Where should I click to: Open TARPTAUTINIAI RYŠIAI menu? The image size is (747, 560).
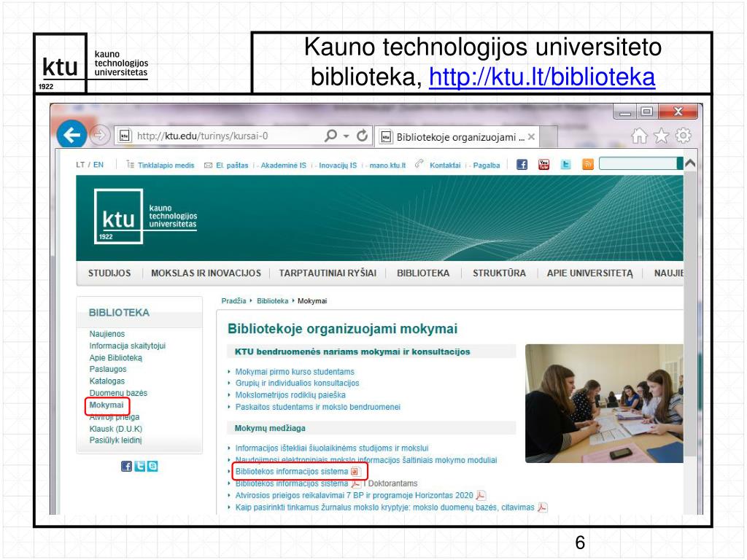[x=328, y=273]
